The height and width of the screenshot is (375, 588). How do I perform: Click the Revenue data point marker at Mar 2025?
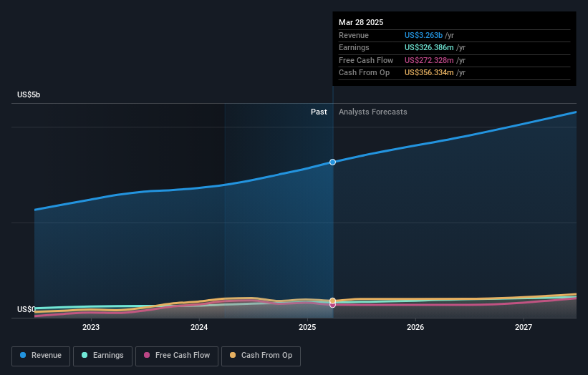[x=332, y=162]
